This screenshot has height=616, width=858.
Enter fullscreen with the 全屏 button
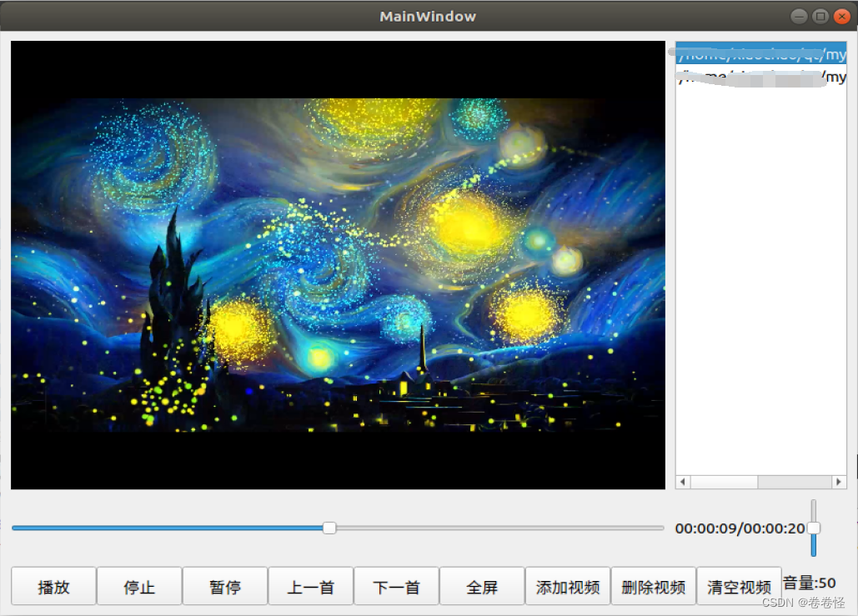(482, 587)
